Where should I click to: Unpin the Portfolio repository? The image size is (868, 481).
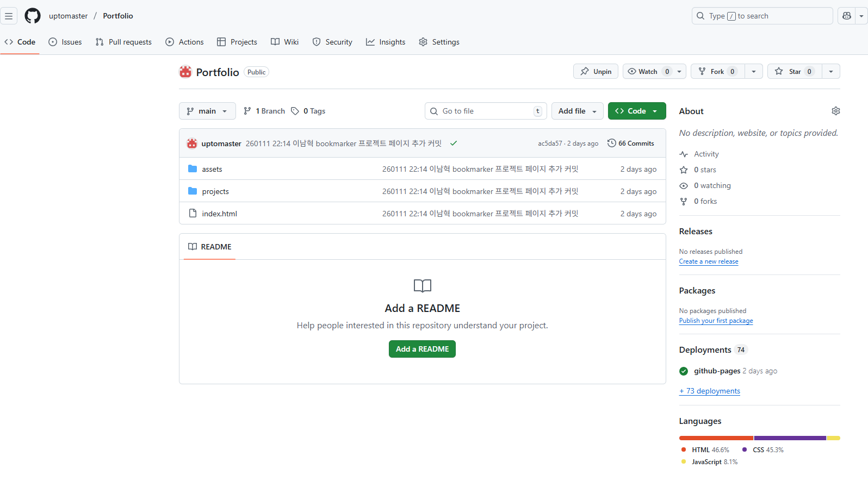click(x=596, y=71)
